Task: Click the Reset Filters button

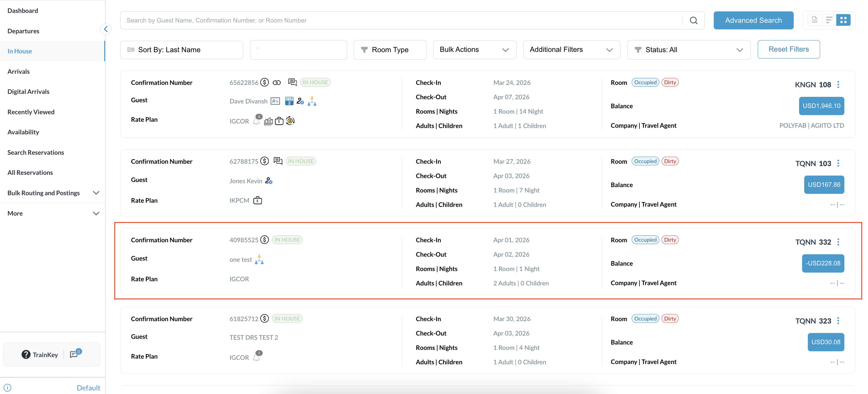Action: tap(788, 49)
